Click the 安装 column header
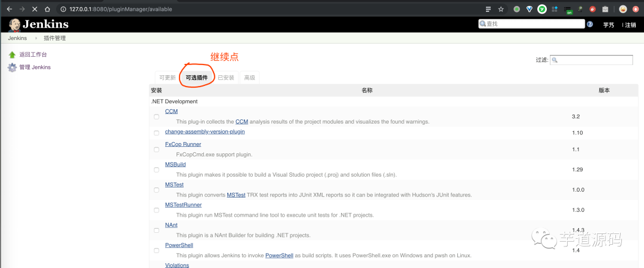The width and height of the screenshot is (644, 268). pos(156,91)
